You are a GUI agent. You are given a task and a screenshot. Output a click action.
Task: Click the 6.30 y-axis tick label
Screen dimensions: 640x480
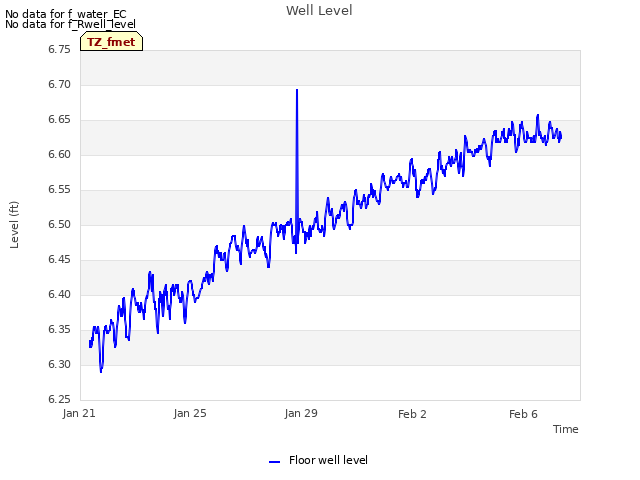pos(60,364)
